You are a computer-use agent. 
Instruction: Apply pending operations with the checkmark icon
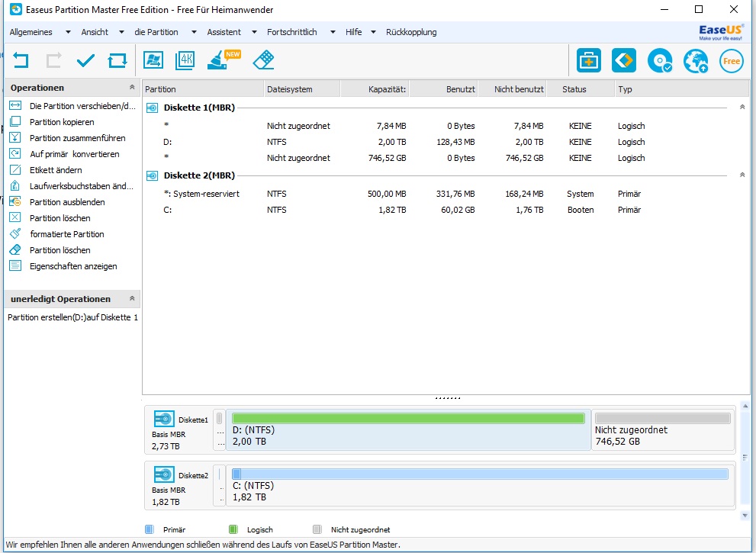(x=85, y=60)
